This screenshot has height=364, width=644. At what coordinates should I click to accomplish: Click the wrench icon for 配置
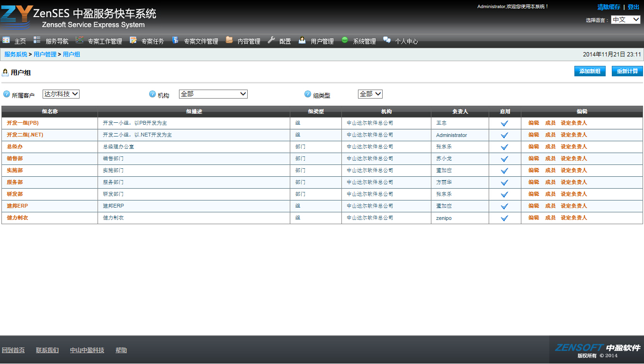point(271,40)
